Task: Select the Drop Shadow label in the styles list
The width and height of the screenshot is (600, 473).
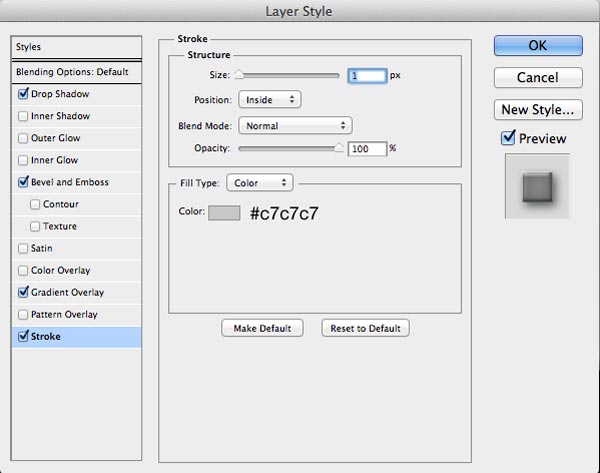Action: click(60, 94)
